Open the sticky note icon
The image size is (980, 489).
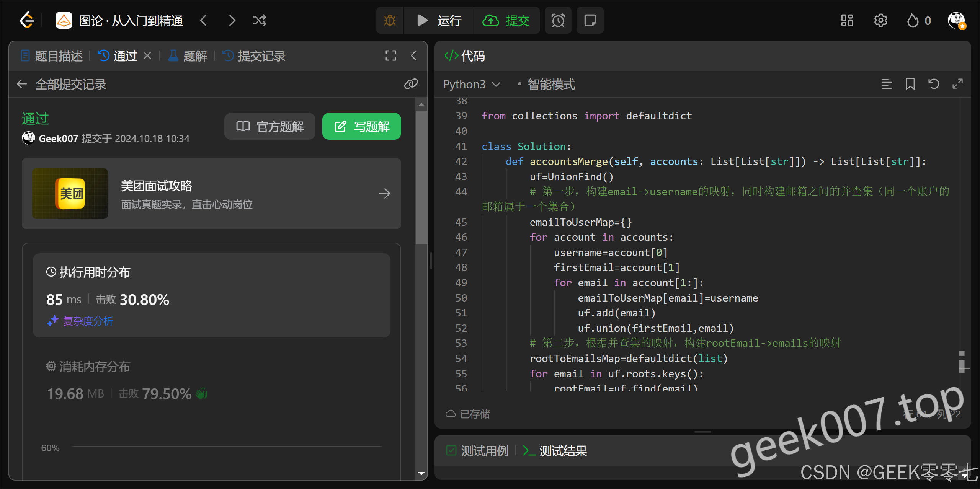pos(590,20)
